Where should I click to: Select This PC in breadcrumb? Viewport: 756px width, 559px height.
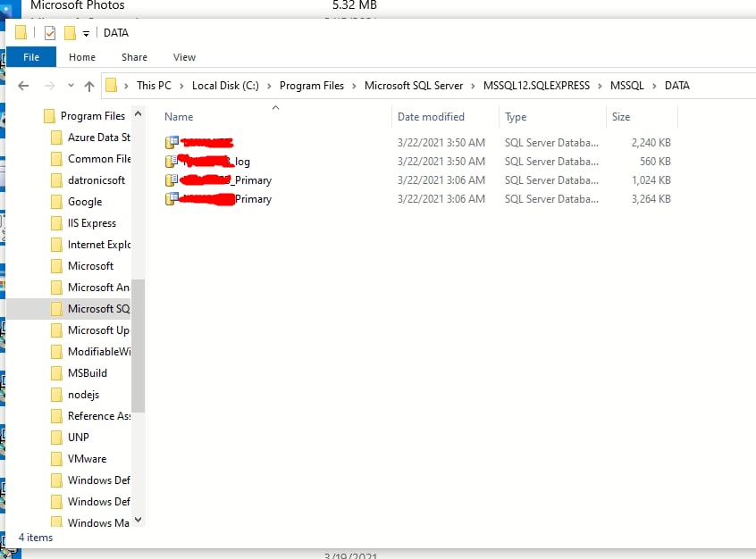pyautogui.click(x=154, y=86)
